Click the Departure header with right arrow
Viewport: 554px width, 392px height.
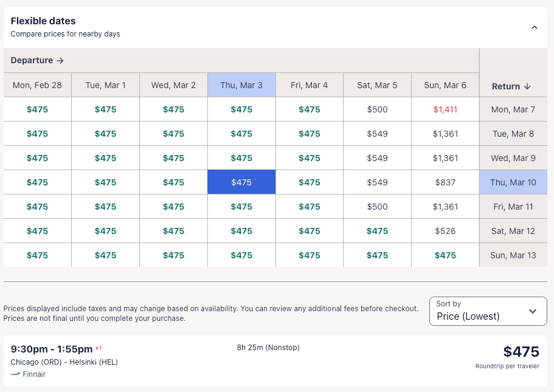(x=37, y=61)
